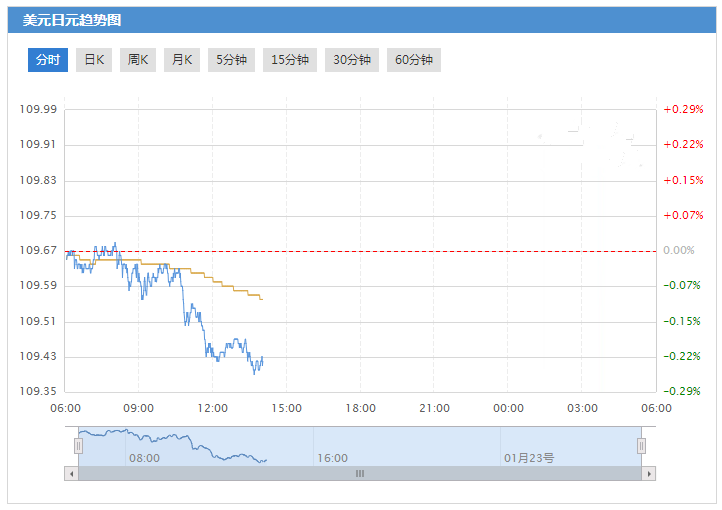Click the scrollbar right arrow

(649, 473)
